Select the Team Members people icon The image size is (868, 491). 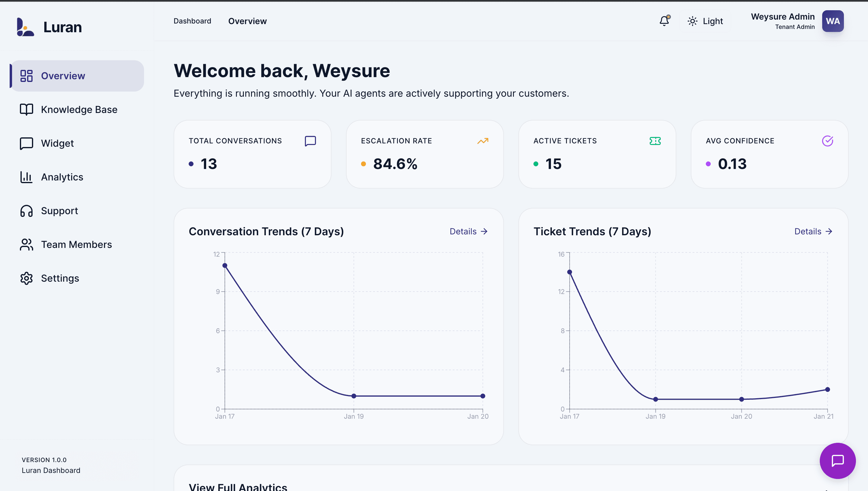click(x=26, y=245)
